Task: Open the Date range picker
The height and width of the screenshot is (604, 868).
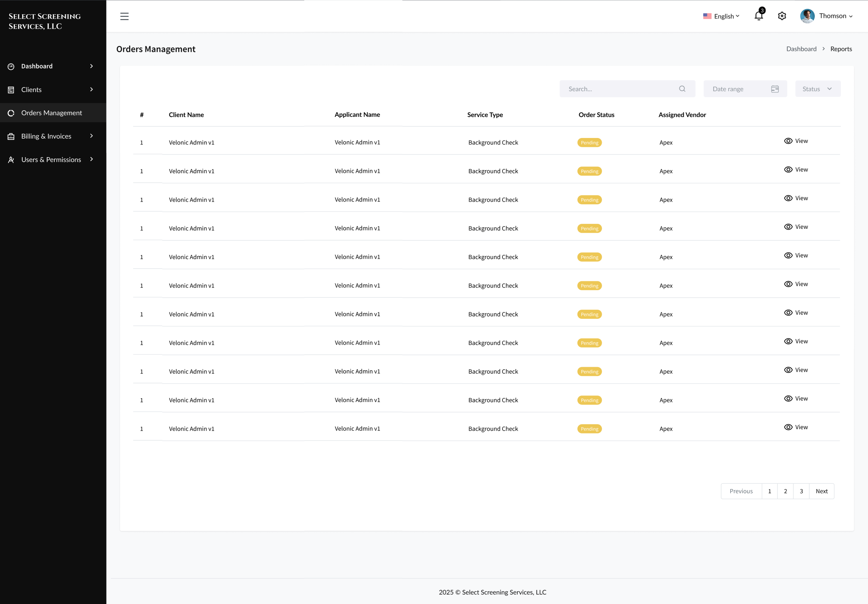Action: coord(745,89)
